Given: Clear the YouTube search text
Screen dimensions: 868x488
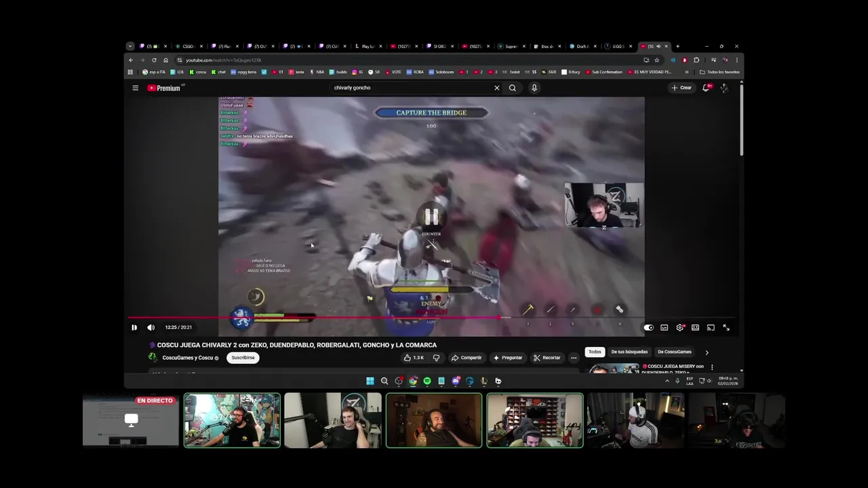Looking at the screenshot, I should click(496, 87).
